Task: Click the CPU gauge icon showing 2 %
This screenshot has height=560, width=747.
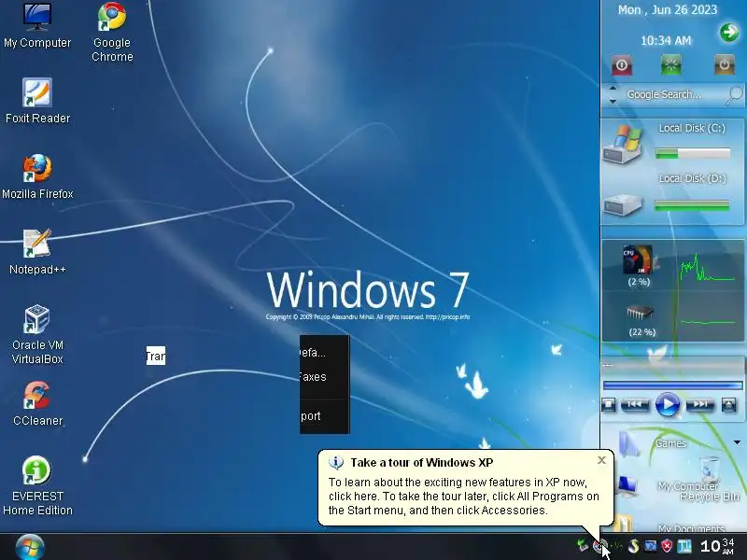Action: [x=638, y=259]
